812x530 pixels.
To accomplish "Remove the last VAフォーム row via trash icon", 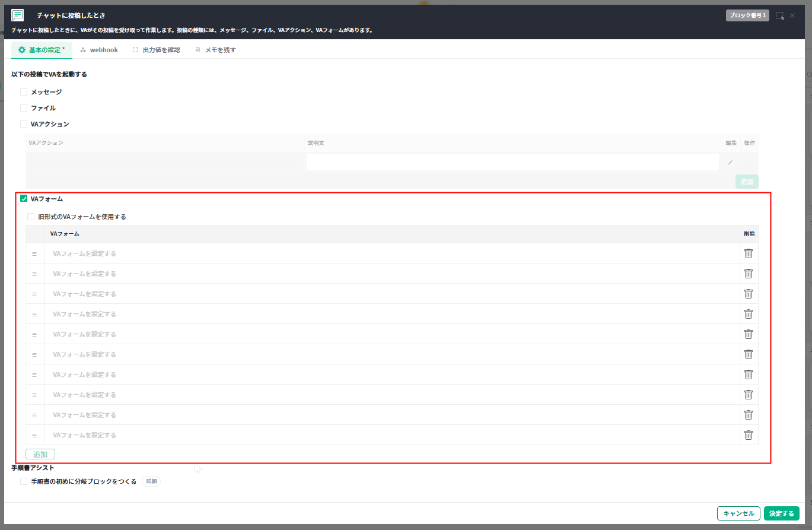I will [748, 435].
